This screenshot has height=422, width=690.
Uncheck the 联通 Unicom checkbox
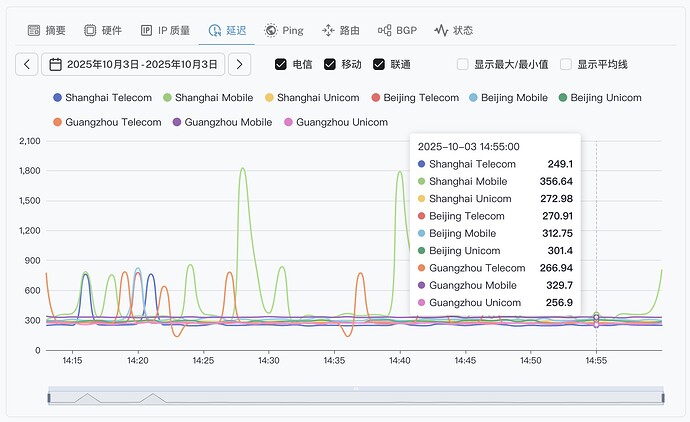pyautogui.click(x=378, y=64)
